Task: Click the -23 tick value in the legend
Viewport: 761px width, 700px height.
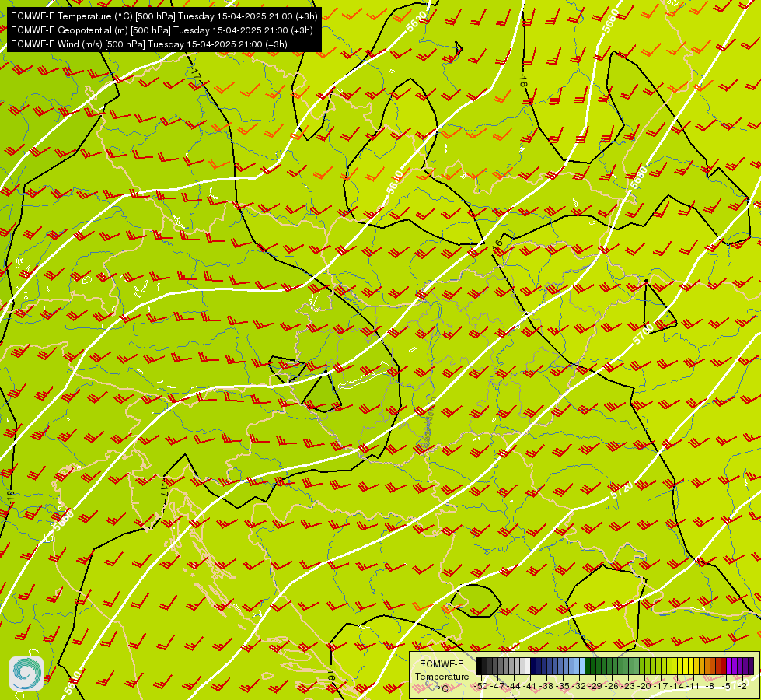Action: 629,686
